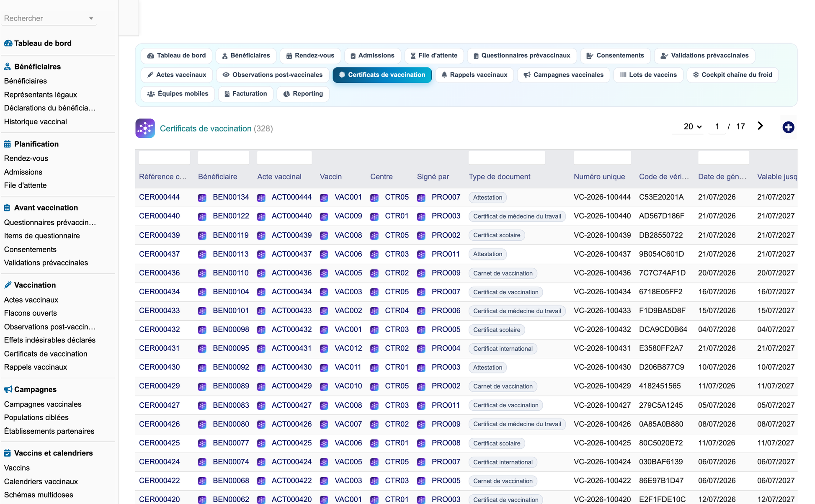
Task: Click the add new certificate plus icon
Action: [788, 127]
